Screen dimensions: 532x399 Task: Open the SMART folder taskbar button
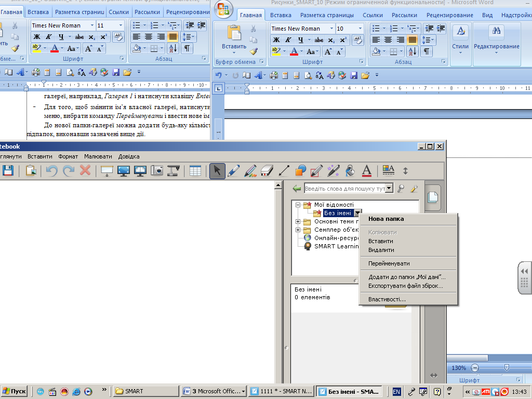(x=145, y=391)
